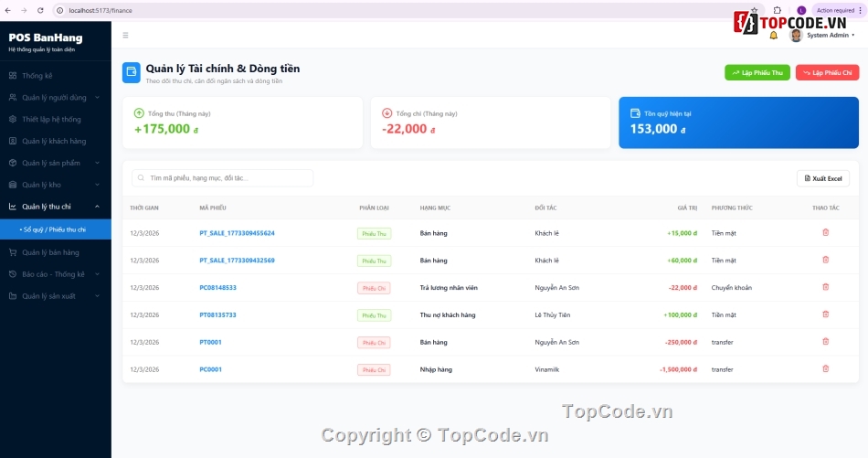The height and width of the screenshot is (458, 868).
Task: Click the Chuyển khoản payment cell
Action: (x=731, y=287)
